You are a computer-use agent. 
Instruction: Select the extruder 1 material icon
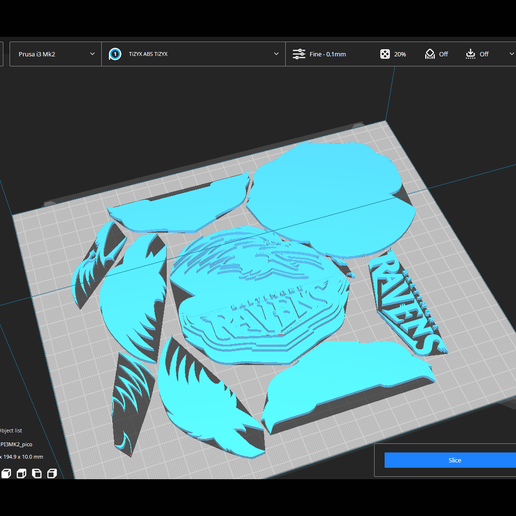pyautogui.click(x=115, y=54)
